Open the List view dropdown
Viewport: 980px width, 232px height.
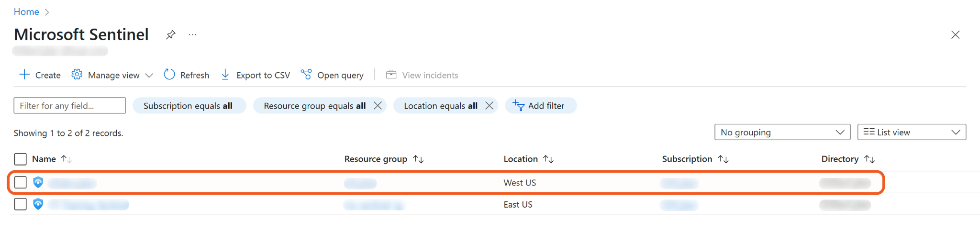(911, 133)
